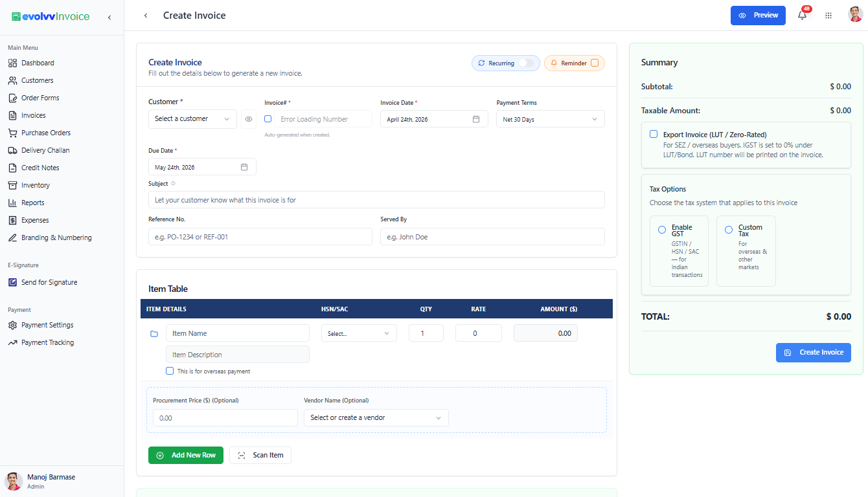Click the QTY field showing 1

[426, 333]
